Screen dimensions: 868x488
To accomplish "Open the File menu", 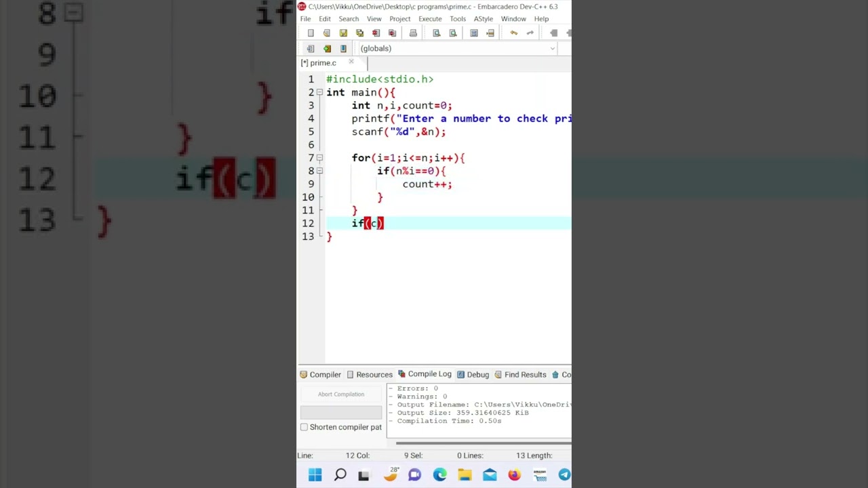I will pyautogui.click(x=305, y=19).
